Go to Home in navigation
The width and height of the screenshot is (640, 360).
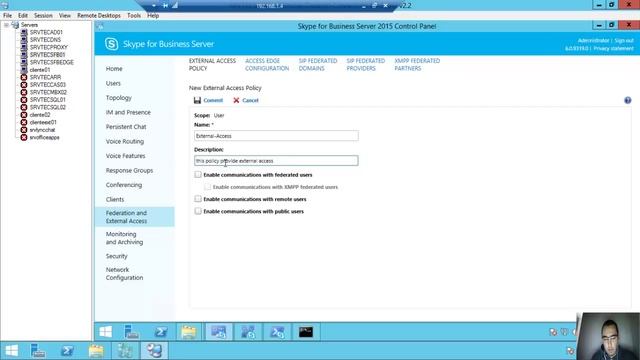click(x=114, y=69)
